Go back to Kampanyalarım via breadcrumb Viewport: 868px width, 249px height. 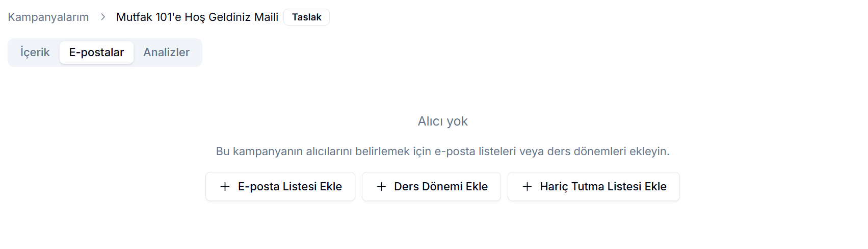click(48, 17)
